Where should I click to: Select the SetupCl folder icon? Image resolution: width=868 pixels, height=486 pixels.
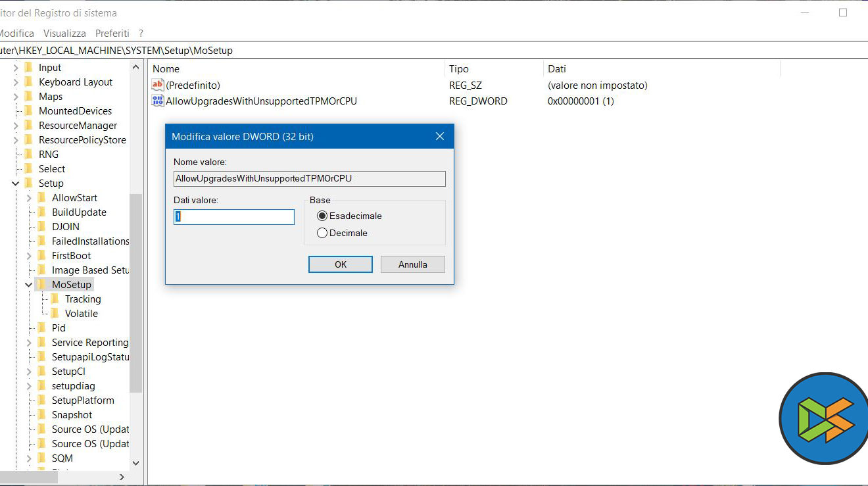[41, 371]
